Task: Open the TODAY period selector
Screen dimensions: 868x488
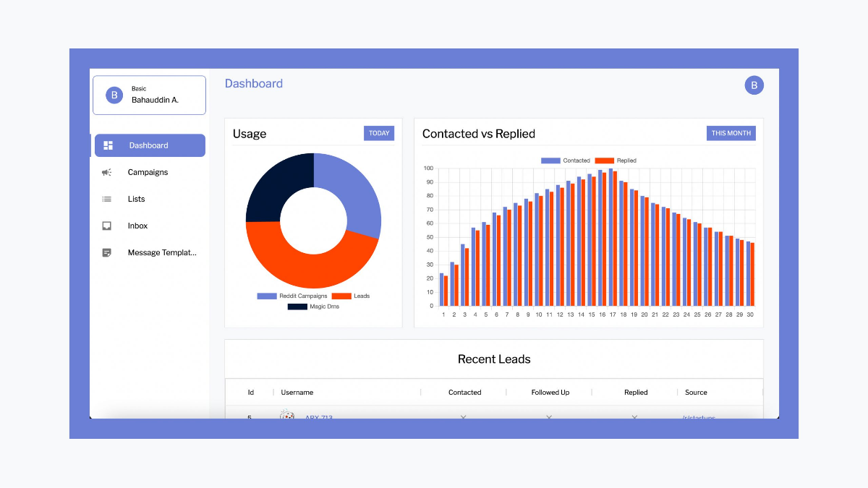Action: [x=379, y=133]
